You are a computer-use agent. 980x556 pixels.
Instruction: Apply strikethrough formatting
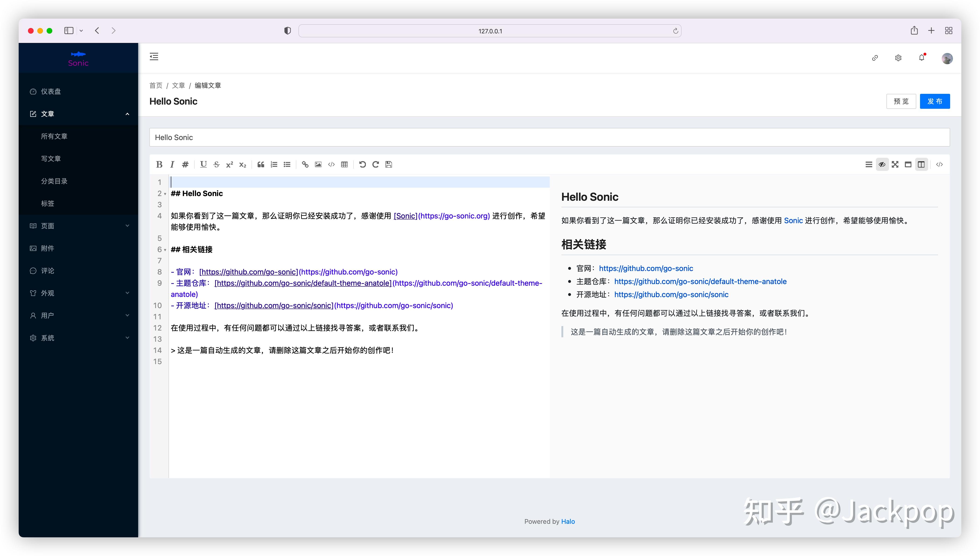click(x=216, y=165)
